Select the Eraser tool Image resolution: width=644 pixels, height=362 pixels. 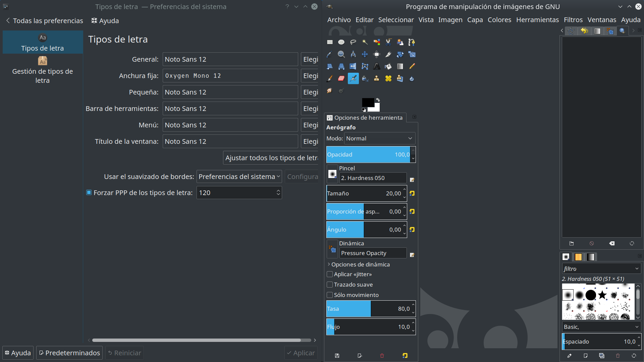tap(341, 78)
